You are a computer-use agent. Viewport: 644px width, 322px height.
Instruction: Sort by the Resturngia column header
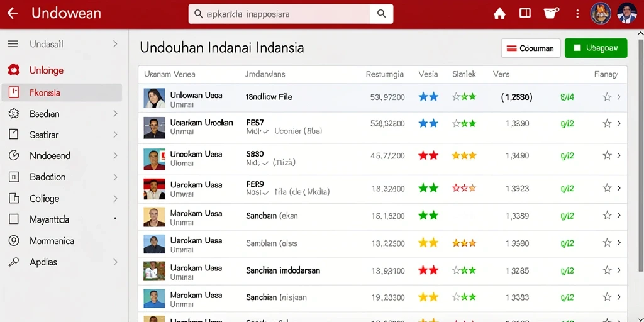pos(385,74)
